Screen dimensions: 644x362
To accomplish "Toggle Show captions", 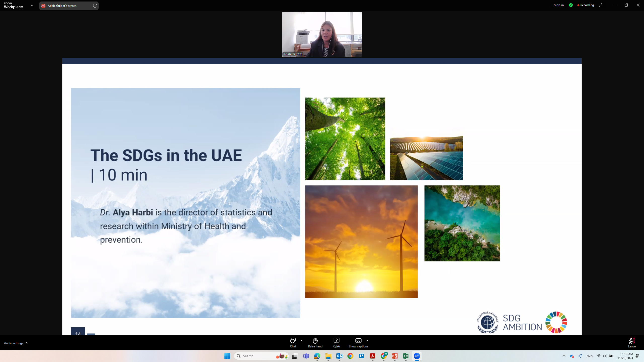I will pyautogui.click(x=358, y=342).
